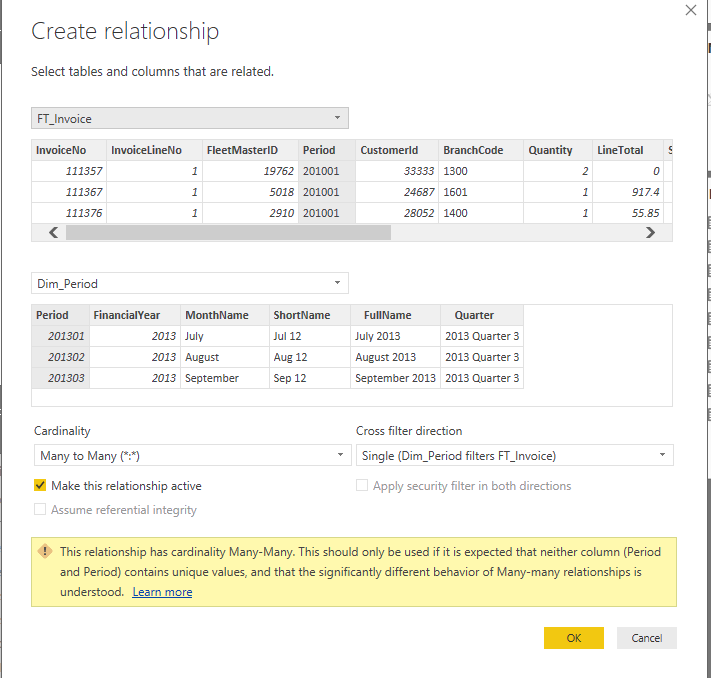This screenshot has width=711, height=678.
Task: Click the Cancel button
Action: [647, 638]
